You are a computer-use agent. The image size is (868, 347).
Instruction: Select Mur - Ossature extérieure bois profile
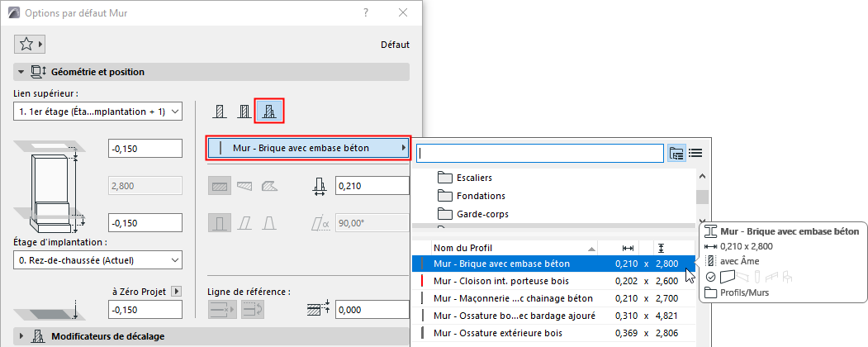coord(512,333)
